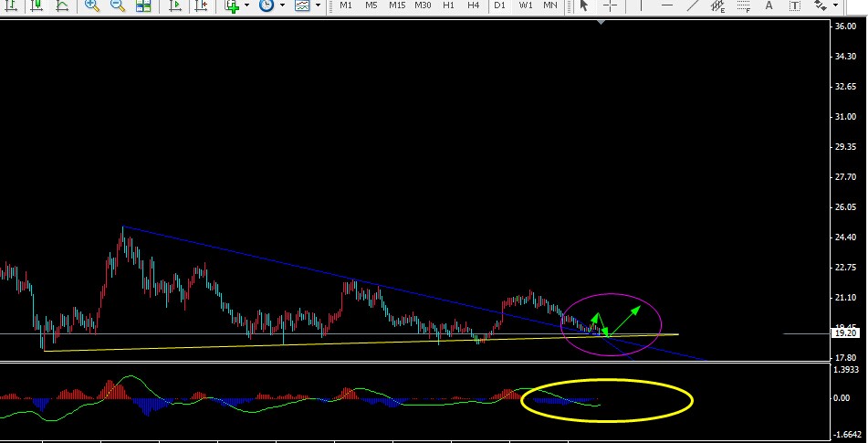Viewport: 868px width, 443px height.
Task: Zoom out of the chart
Action: 118,5
